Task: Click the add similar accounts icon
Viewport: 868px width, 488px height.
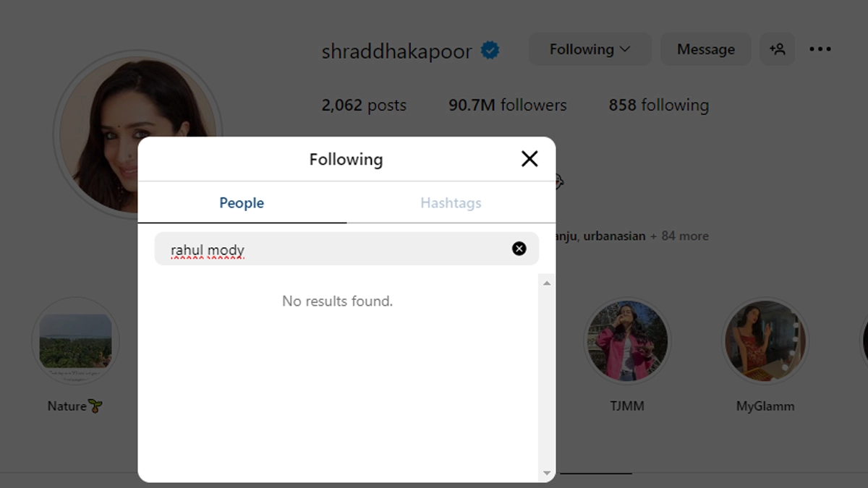Action: 778,49
